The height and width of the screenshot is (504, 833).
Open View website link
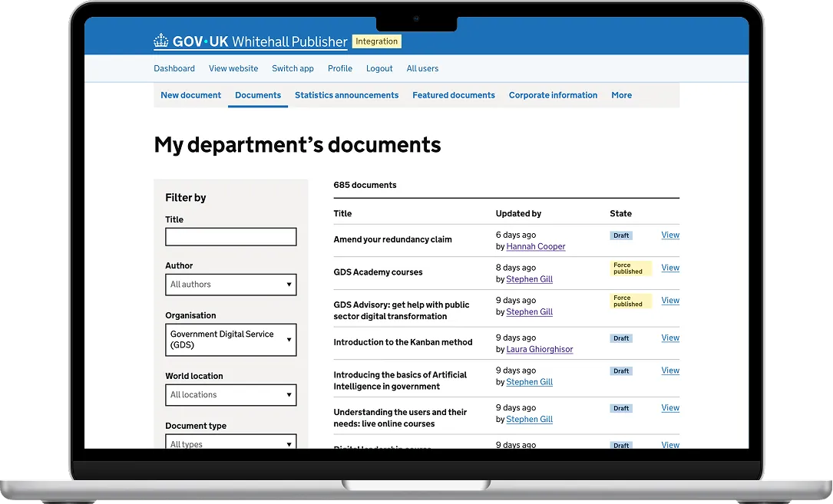[233, 68]
